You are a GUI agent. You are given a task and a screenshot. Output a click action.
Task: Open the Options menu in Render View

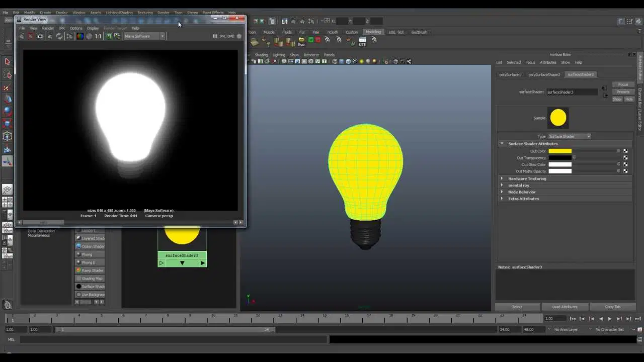[x=76, y=28]
